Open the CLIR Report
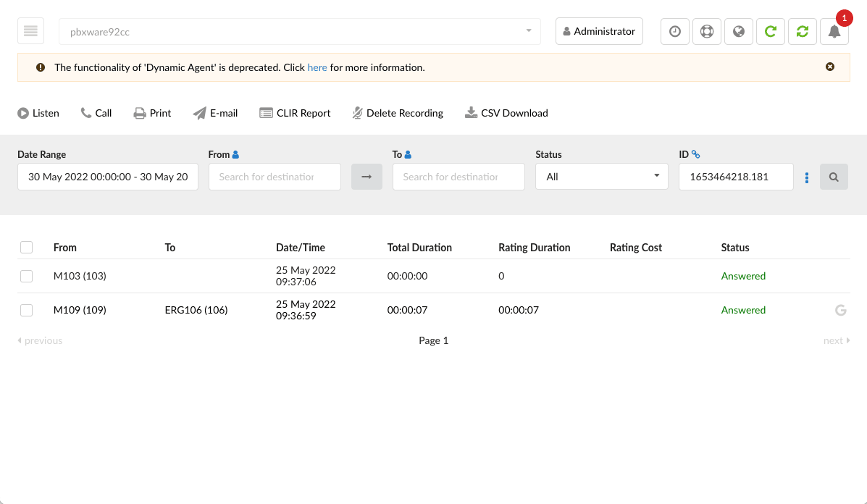This screenshot has width=867, height=504. (295, 113)
